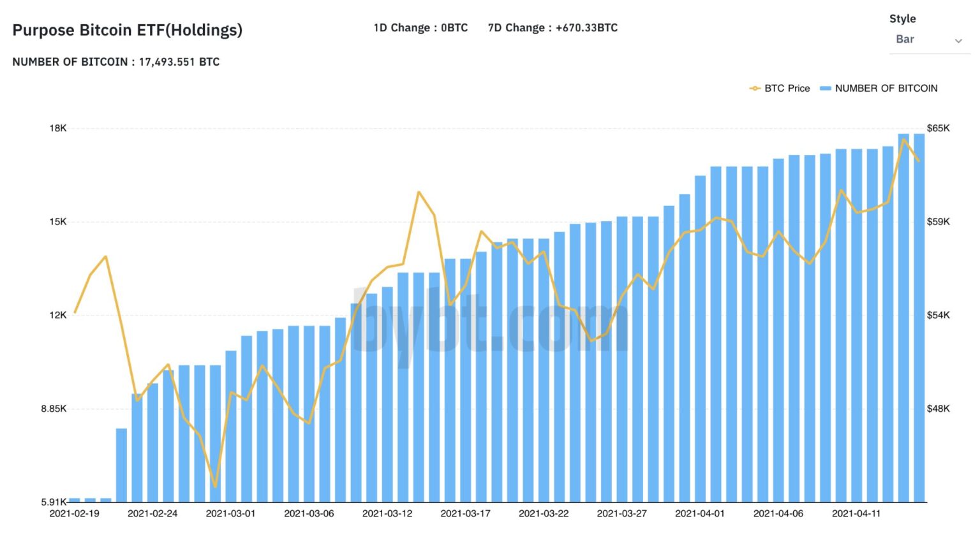This screenshot has height=540, width=980.
Task: Click the $54K right axis label
Action: pos(938,315)
